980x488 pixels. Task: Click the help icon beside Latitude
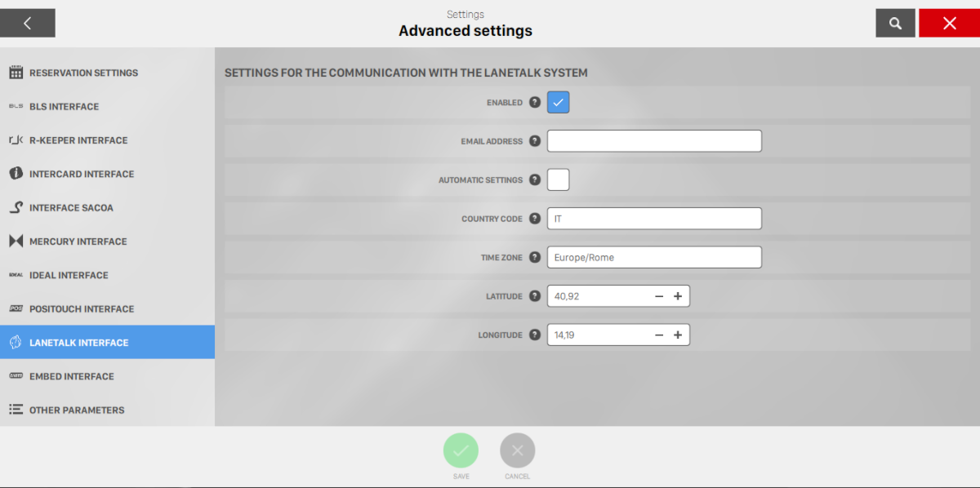click(535, 296)
